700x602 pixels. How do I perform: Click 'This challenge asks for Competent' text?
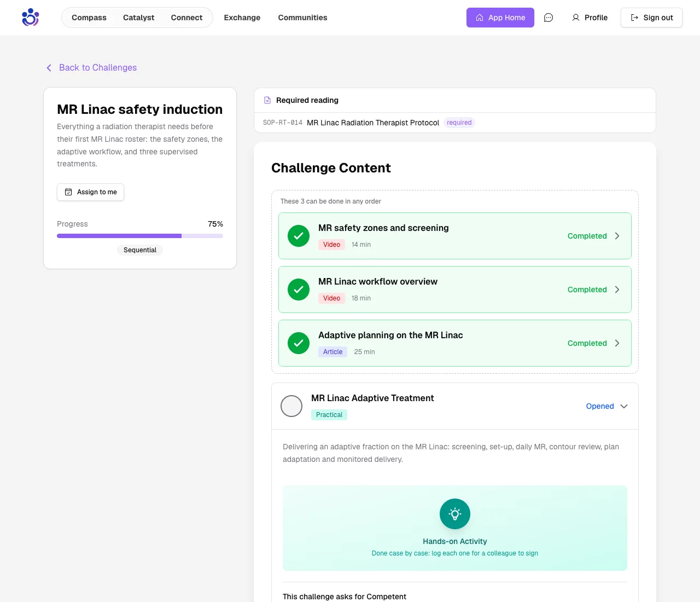click(345, 597)
